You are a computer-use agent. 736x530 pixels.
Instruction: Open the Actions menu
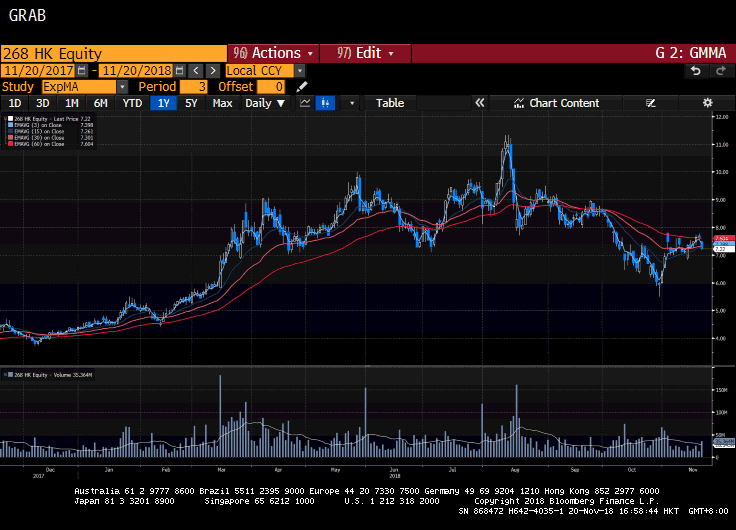click(273, 53)
